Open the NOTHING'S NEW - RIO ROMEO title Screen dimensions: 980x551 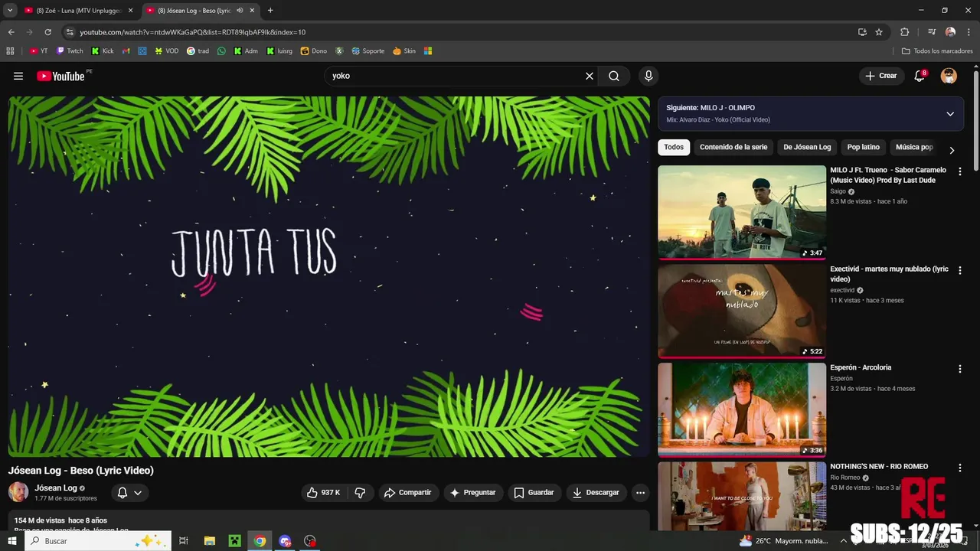coord(879,466)
